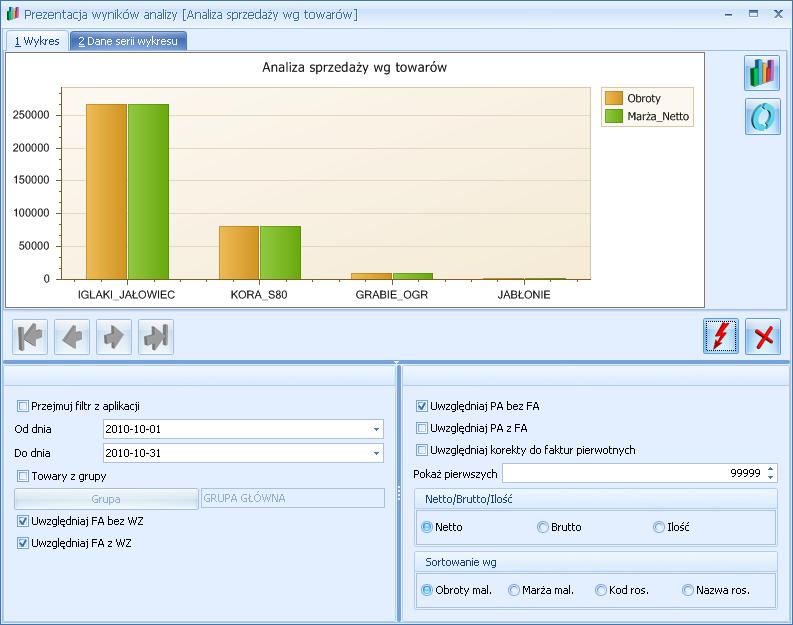The height and width of the screenshot is (625, 793).
Task: Maximize the analysis window
Action: [x=754, y=14]
